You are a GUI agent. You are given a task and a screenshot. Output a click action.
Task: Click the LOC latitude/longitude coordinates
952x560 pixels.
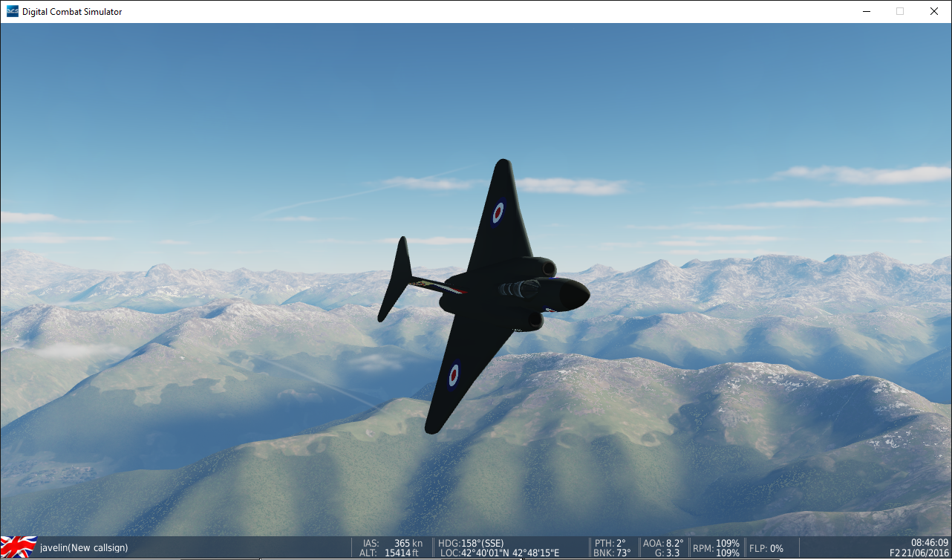tap(499, 553)
